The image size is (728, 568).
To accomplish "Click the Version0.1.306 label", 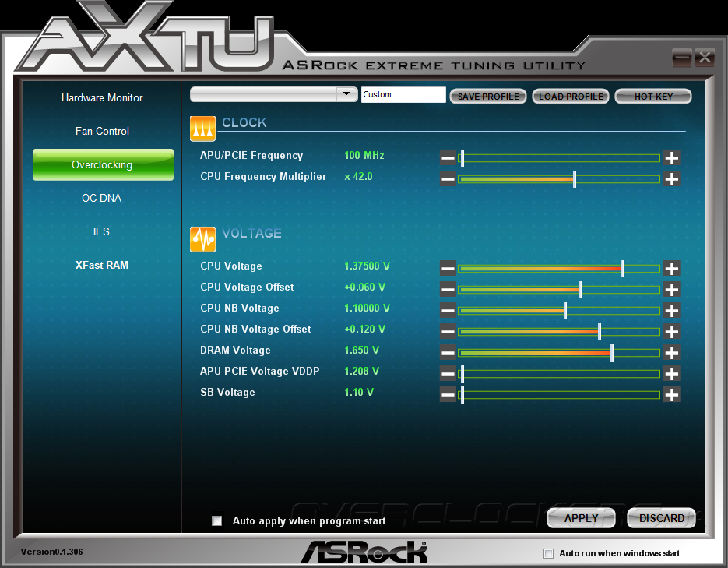I will pyautogui.click(x=51, y=552).
